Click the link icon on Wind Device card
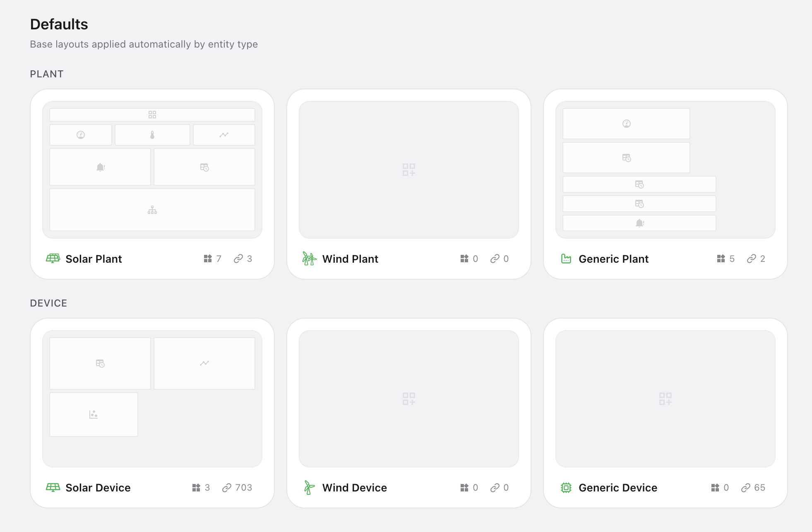The height and width of the screenshot is (532, 812). tap(495, 488)
